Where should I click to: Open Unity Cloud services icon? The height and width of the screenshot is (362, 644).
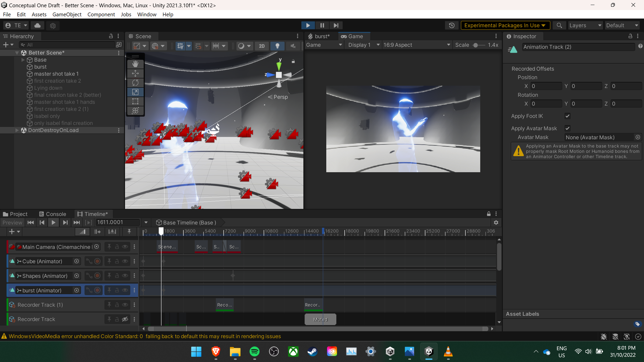tap(37, 25)
